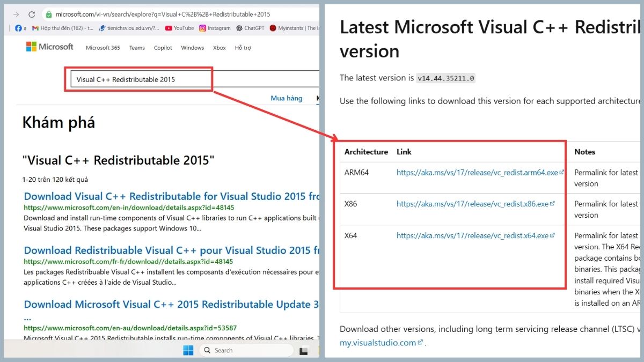Image resolution: width=644 pixels, height=362 pixels.
Task: Click the Visual C++ Redistributable search field
Action: pos(140,79)
